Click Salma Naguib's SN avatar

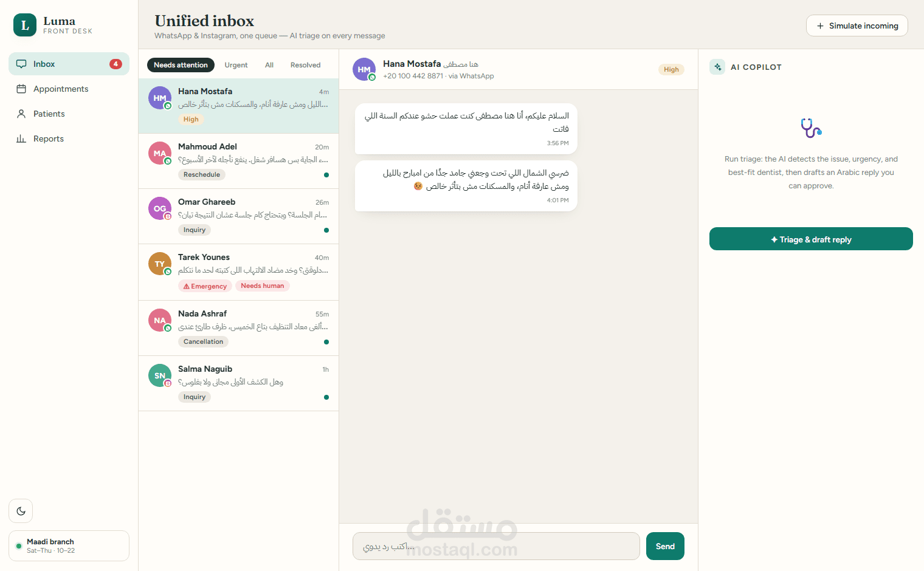(x=160, y=375)
